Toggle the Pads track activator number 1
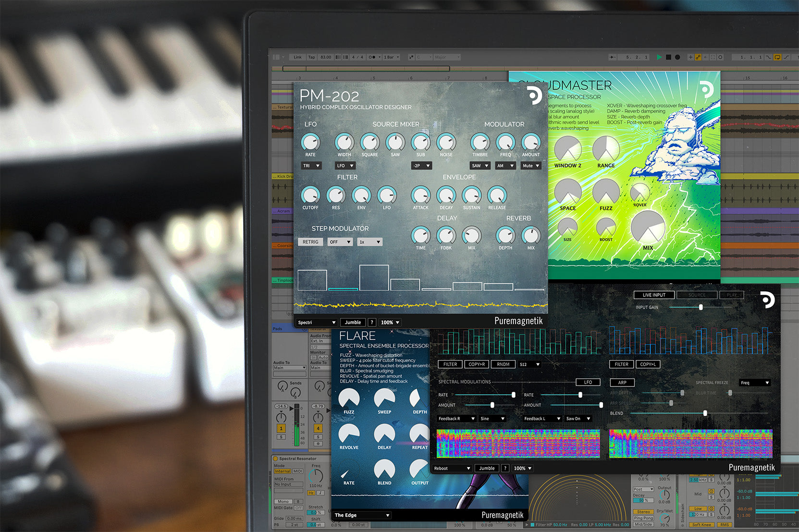 pos(281,428)
